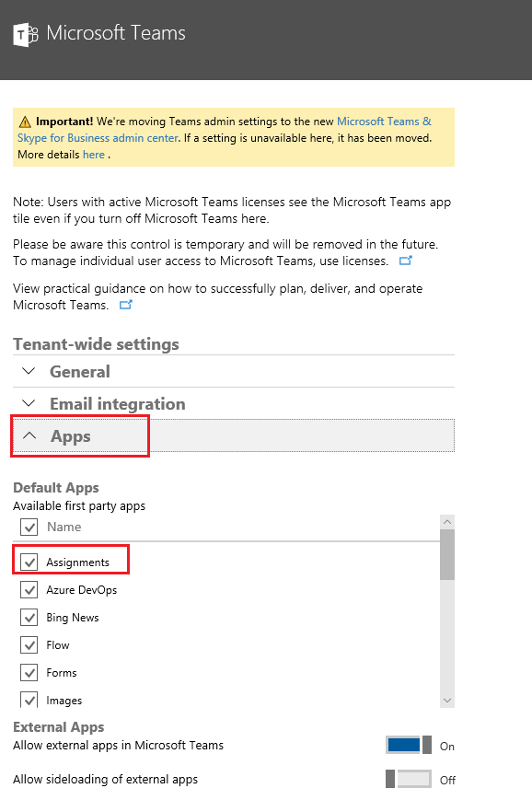Click the yellow warning triangle icon
The image size is (532, 800).
[x=25, y=122]
